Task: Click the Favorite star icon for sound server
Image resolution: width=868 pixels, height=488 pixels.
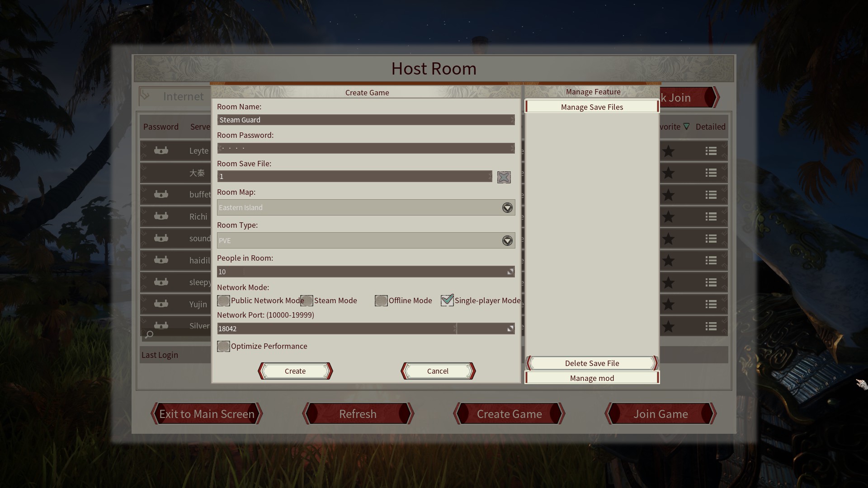Action: [x=669, y=238]
